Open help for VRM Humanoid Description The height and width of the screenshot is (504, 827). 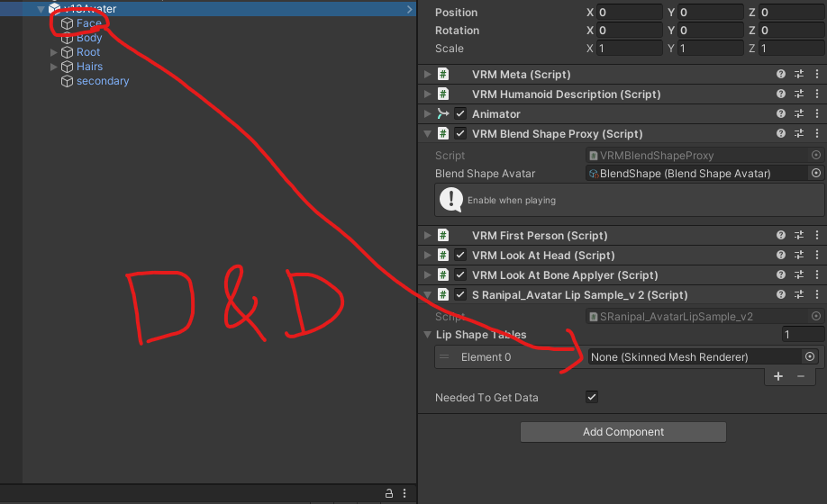pos(781,94)
